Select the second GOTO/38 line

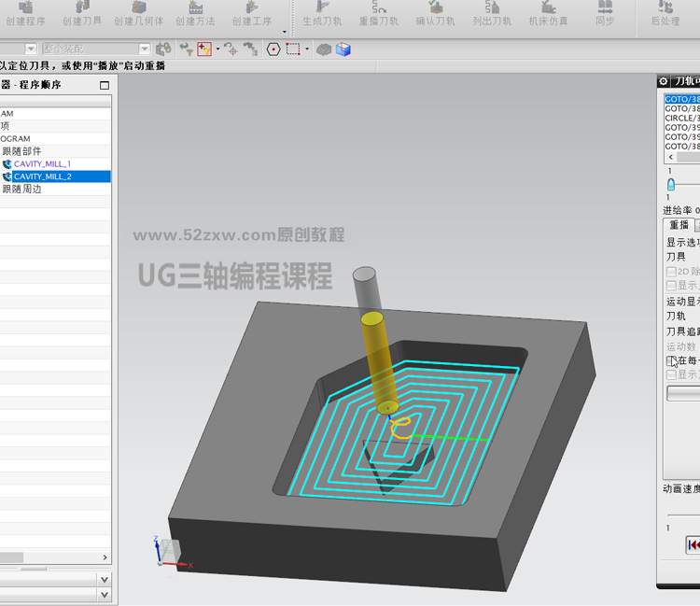pyautogui.click(x=682, y=108)
